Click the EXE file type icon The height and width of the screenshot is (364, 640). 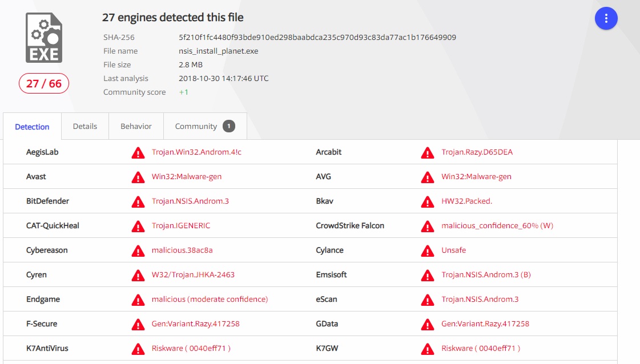[x=44, y=38]
